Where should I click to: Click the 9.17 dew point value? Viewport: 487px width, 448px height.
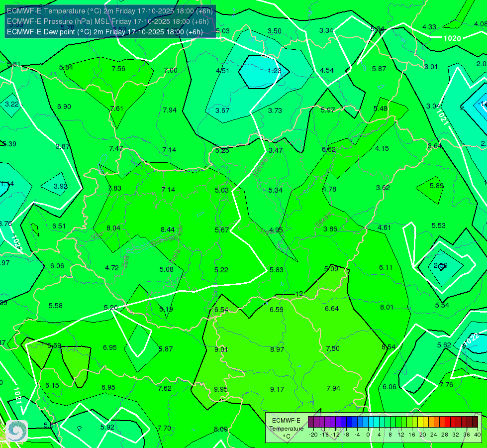277,389
